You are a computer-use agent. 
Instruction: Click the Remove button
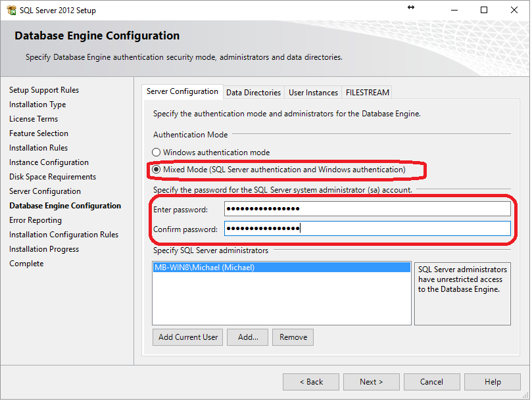tap(293, 337)
